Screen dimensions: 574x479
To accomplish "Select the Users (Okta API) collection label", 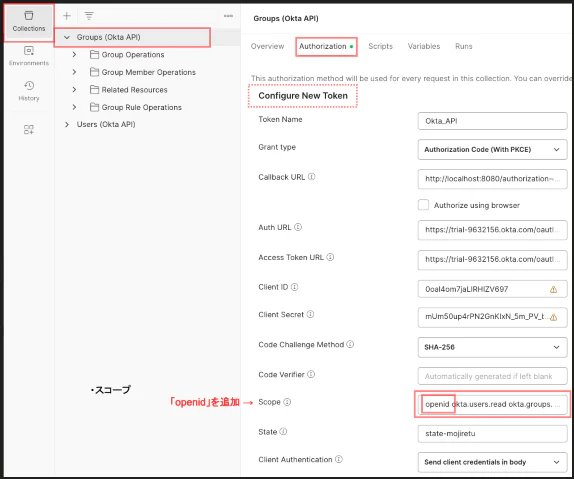I will pos(106,125).
